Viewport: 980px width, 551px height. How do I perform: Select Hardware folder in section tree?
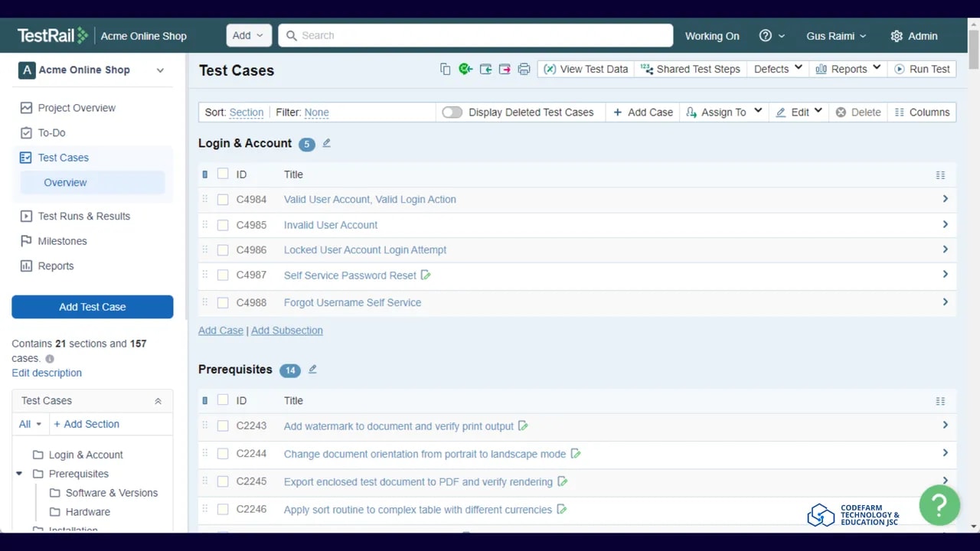(x=87, y=512)
